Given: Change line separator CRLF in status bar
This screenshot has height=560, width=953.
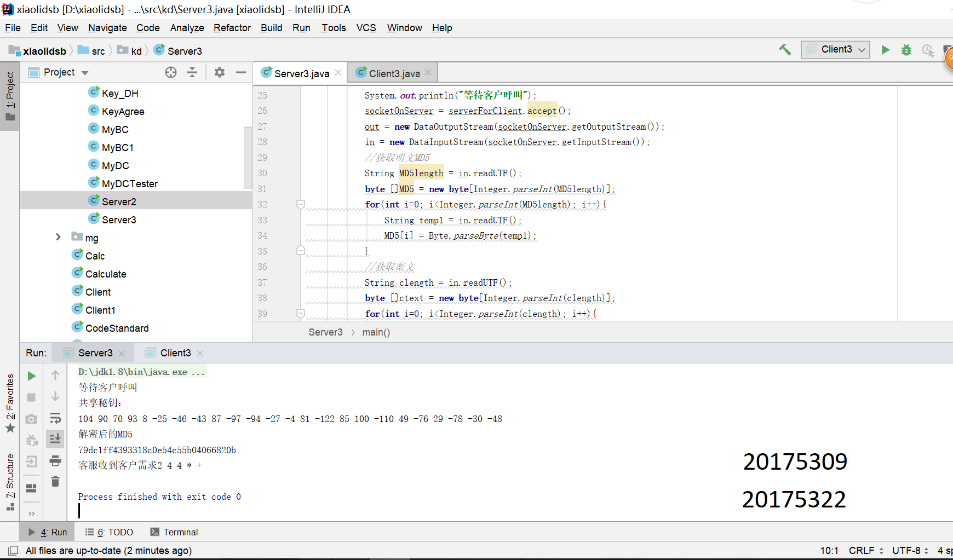Looking at the screenshot, I should [x=866, y=550].
